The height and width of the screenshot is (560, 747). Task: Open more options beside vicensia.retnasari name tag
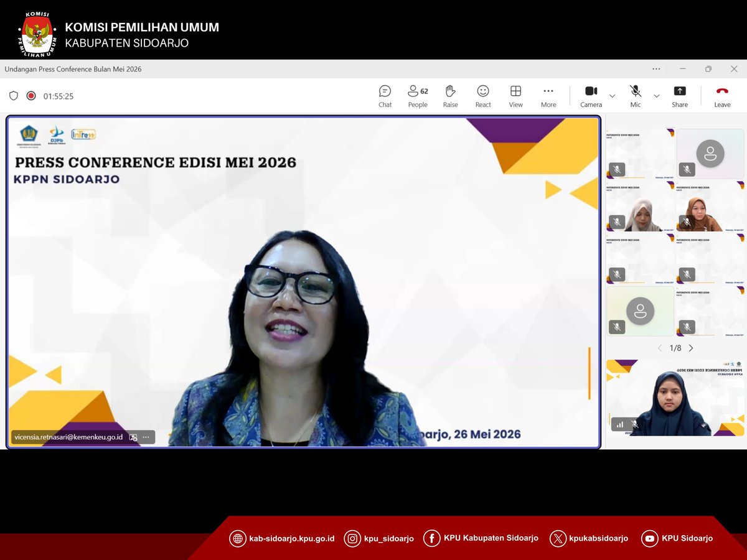[146, 437]
